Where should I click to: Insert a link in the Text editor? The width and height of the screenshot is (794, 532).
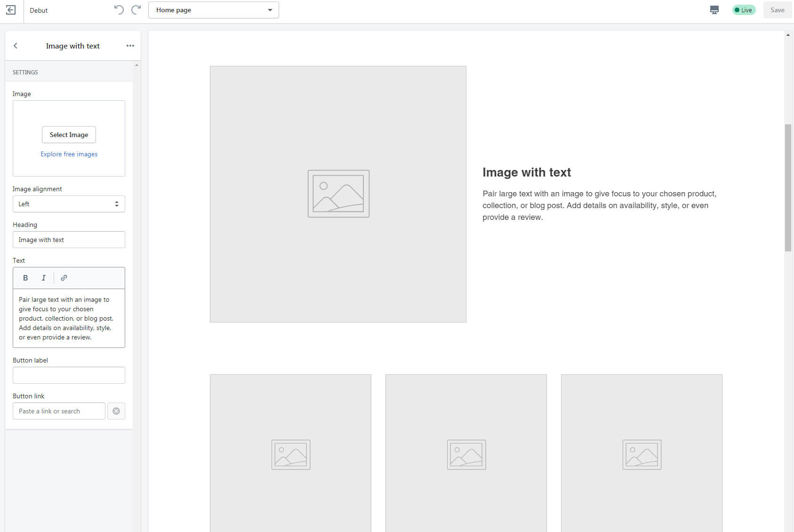[64, 278]
